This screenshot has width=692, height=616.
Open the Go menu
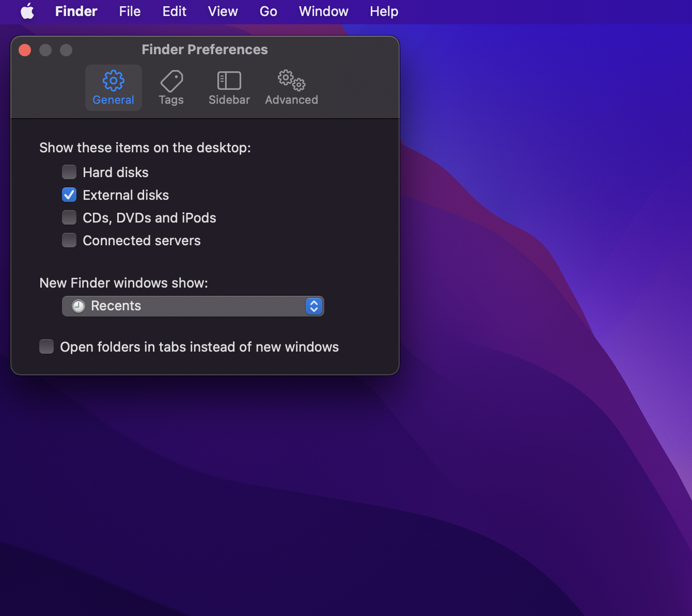click(268, 11)
